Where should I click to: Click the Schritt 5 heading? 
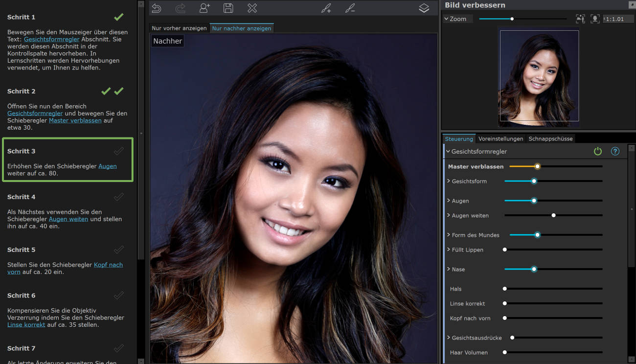[21, 250]
